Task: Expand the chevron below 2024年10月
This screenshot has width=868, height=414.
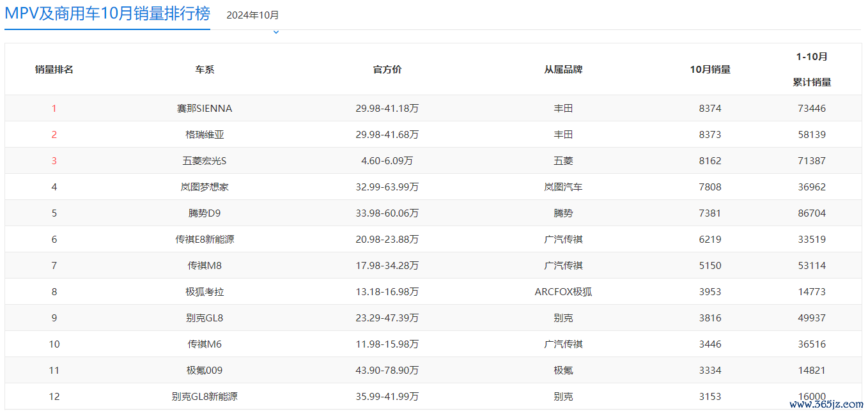Action: (276, 32)
